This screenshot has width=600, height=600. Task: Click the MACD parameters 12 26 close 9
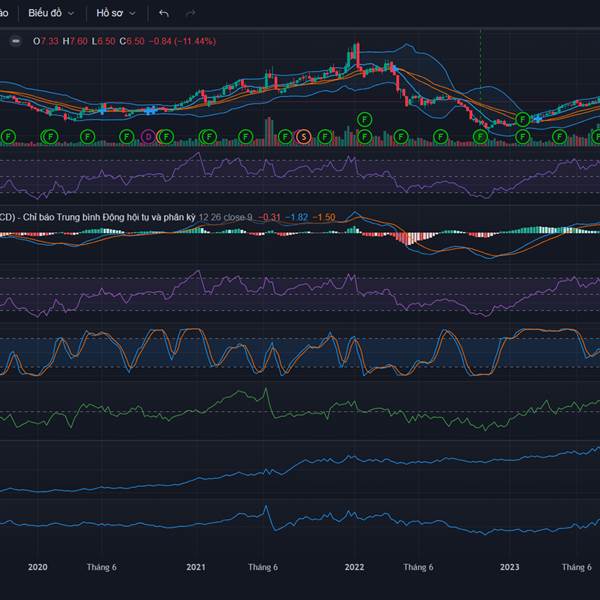(226, 217)
